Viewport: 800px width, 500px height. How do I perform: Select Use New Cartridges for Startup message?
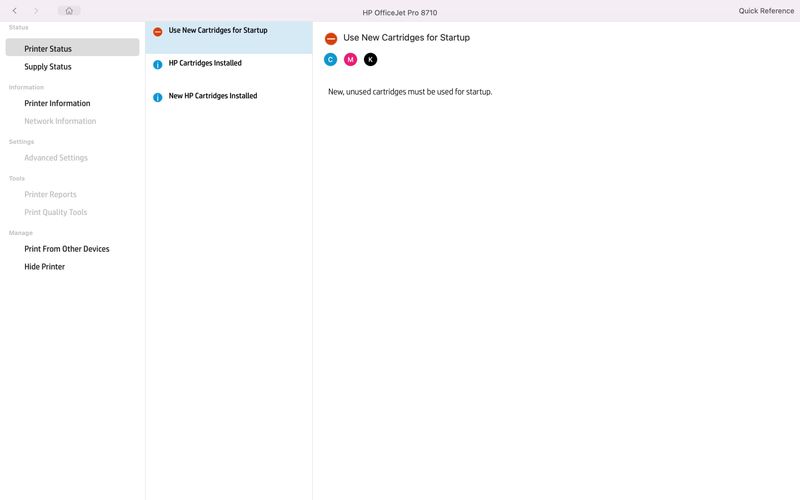coord(229,37)
